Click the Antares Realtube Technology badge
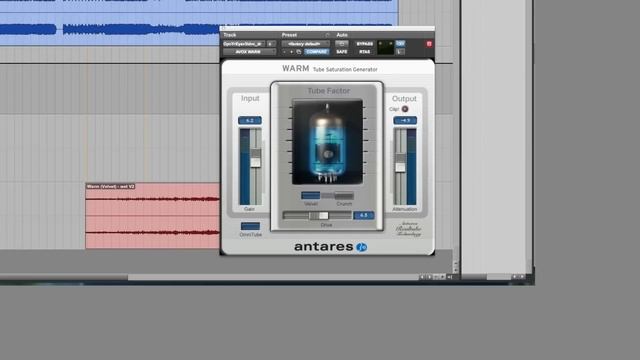Image resolution: width=640 pixels, height=360 pixels. (409, 229)
